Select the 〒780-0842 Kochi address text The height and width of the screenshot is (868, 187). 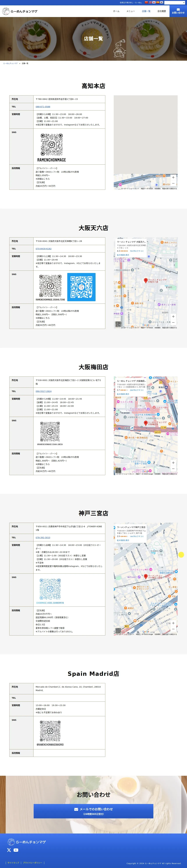click(57, 99)
